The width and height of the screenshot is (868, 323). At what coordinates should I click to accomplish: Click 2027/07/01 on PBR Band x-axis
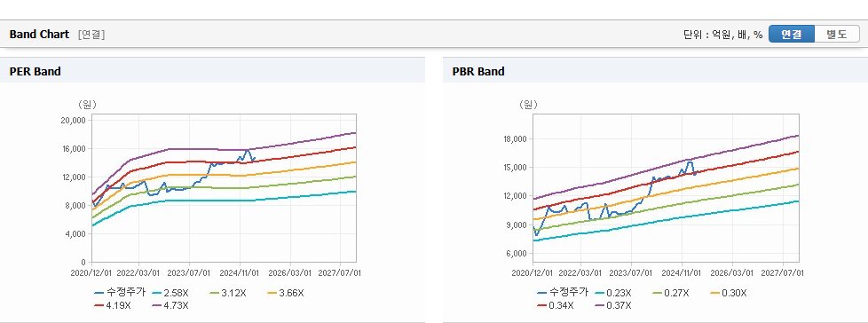coord(783,272)
